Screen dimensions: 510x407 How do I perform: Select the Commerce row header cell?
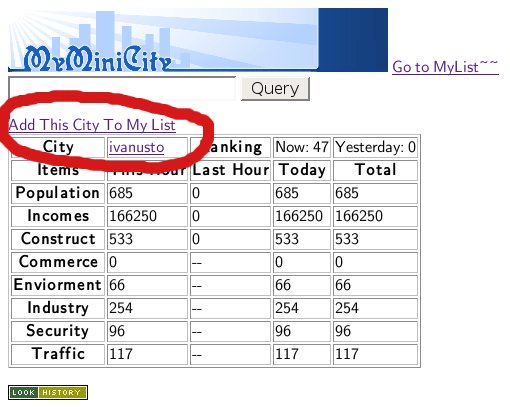[58, 262]
